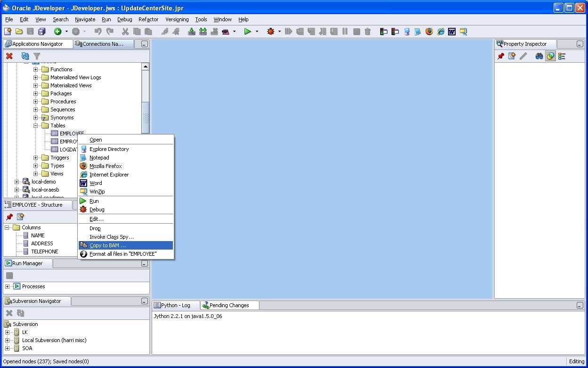Click the navigator tree vertical scrollbar thumb
Viewport: 588px width, 368px height.
(145, 117)
